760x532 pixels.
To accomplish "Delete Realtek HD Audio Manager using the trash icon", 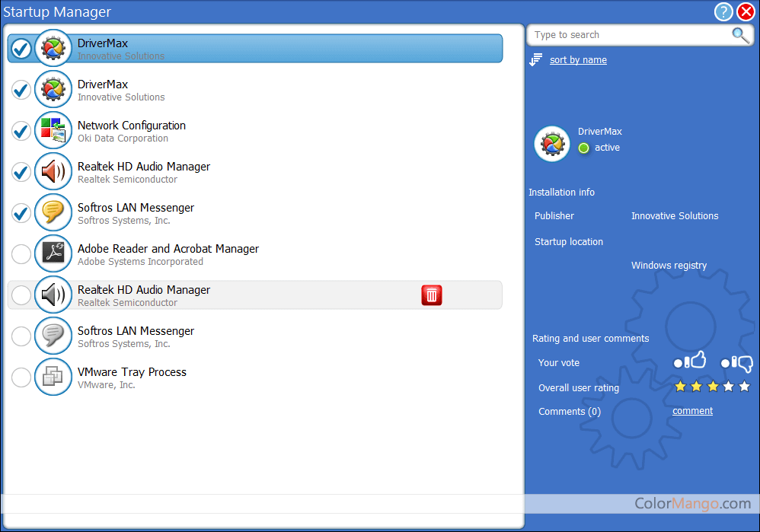I will [431, 295].
